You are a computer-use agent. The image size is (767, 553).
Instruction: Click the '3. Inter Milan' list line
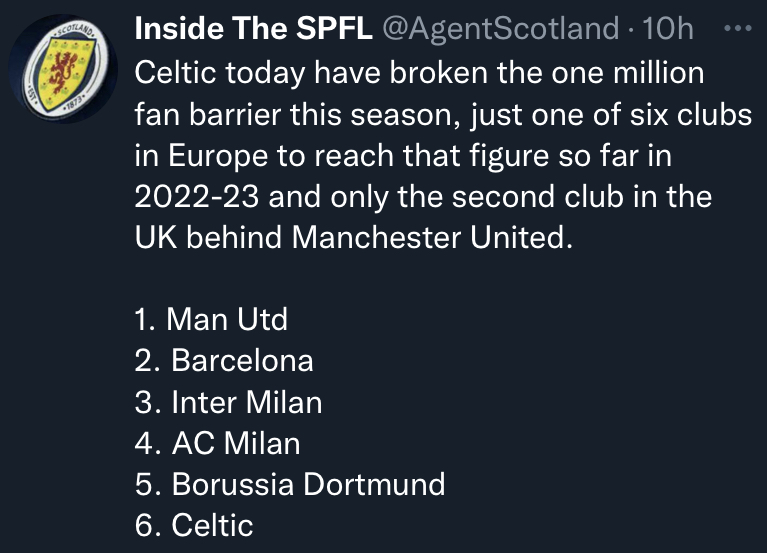[228, 402]
